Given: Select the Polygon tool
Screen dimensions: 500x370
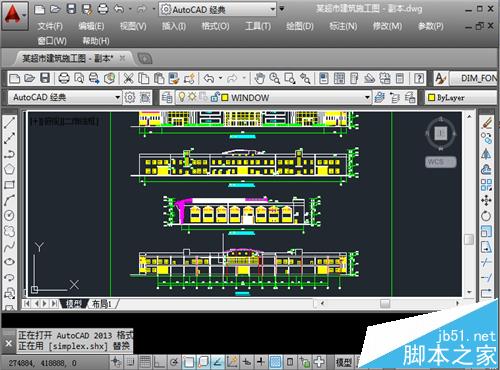Looking at the screenshot, I should [9, 169].
